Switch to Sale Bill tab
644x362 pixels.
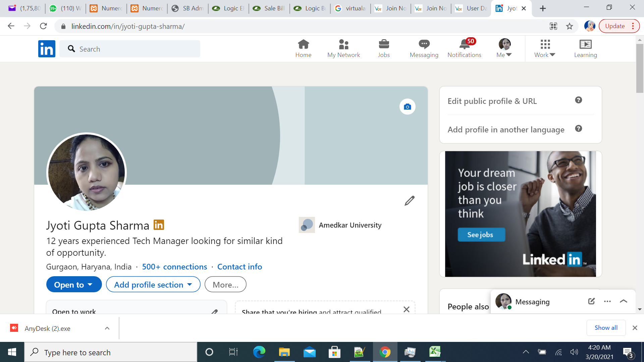click(269, 8)
